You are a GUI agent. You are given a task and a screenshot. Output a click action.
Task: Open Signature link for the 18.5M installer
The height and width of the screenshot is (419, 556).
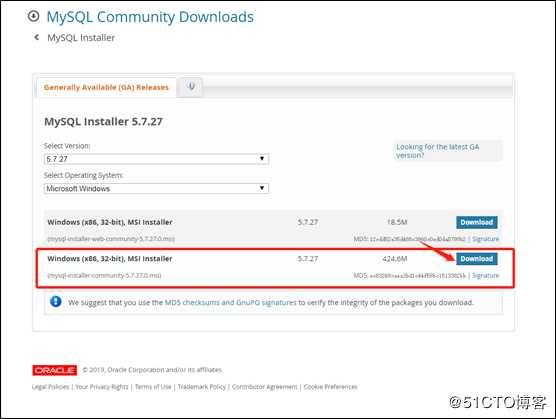(x=485, y=239)
